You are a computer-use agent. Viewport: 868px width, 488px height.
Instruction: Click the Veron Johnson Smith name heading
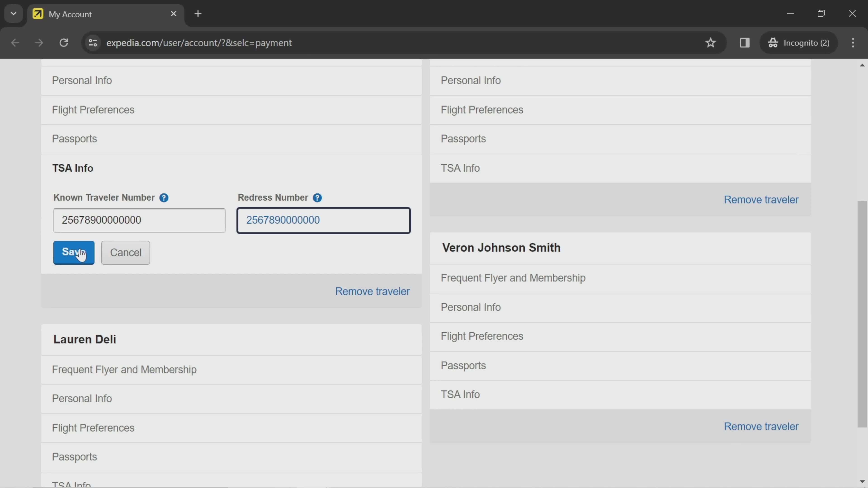pos(501,248)
